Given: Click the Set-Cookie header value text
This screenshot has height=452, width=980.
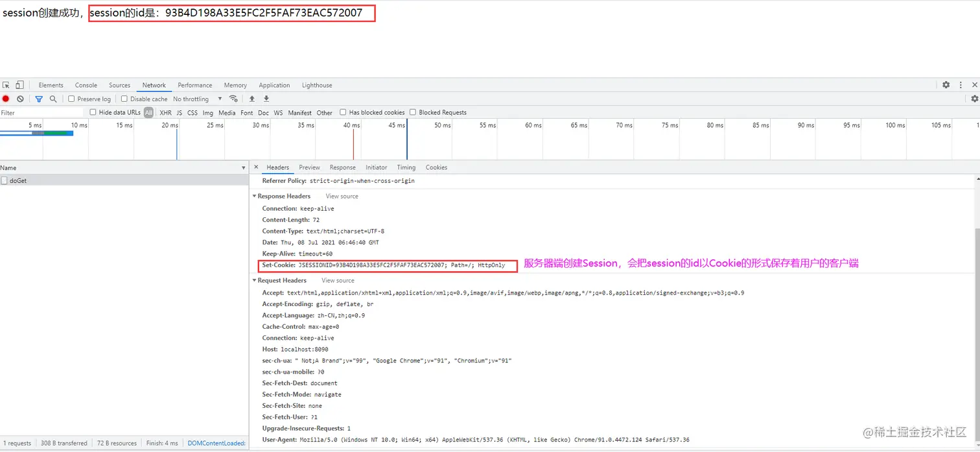Looking at the screenshot, I should click(402, 265).
